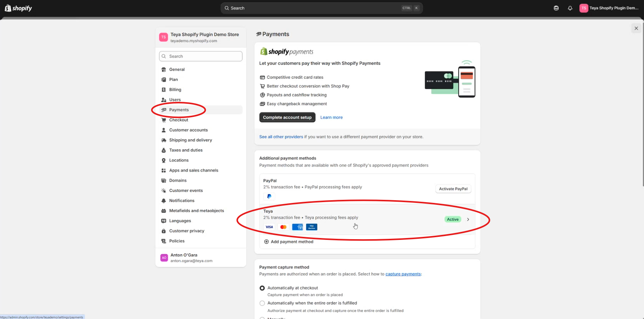Open the capture payments link
644x319 pixels.
403,274
